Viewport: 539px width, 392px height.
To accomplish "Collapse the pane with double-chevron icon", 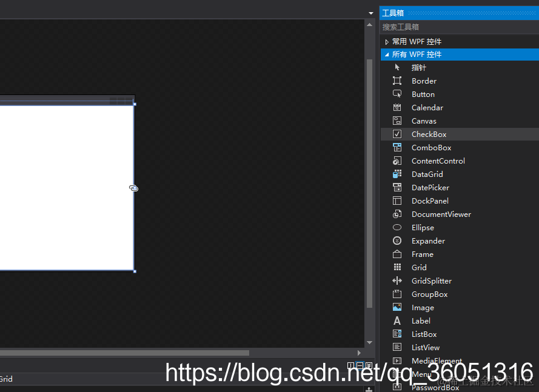I will (369, 365).
